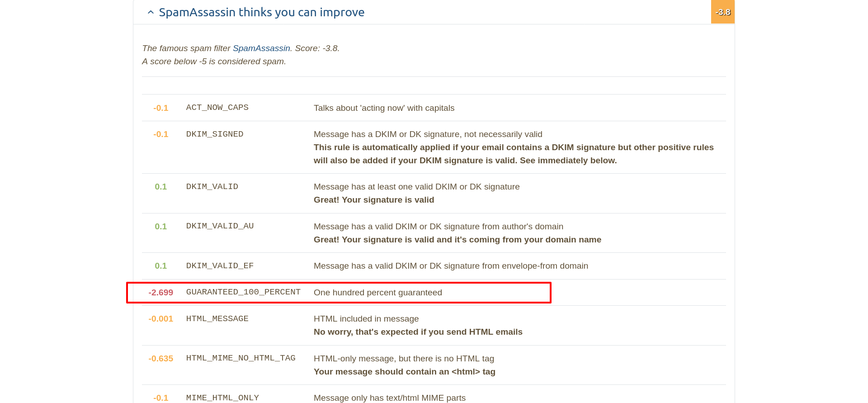The image size is (868, 403).
Task: Click the bold 'This rule is automatically applied' note
Action: coord(514,154)
